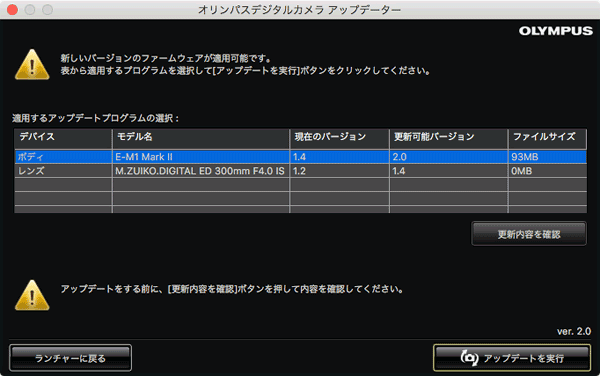Click the bottom warning triangle icon
600x376 pixels.
click(32, 295)
